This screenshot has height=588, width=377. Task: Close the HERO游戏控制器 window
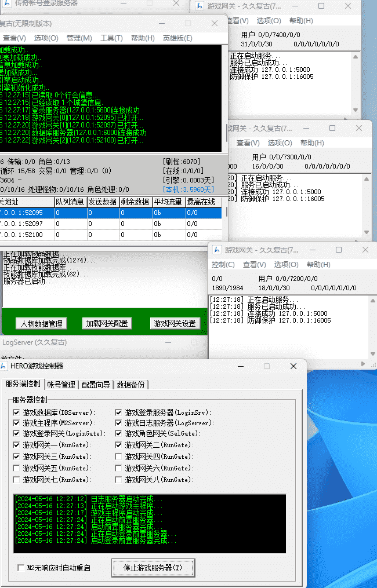293,366
